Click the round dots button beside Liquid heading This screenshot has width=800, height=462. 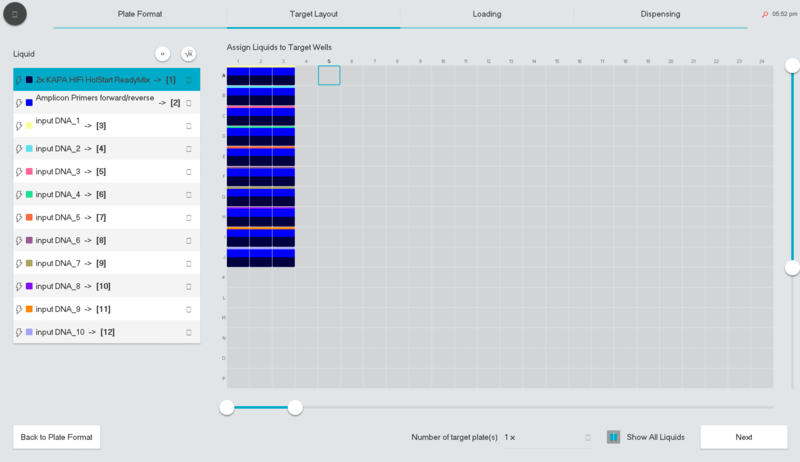pos(162,54)
